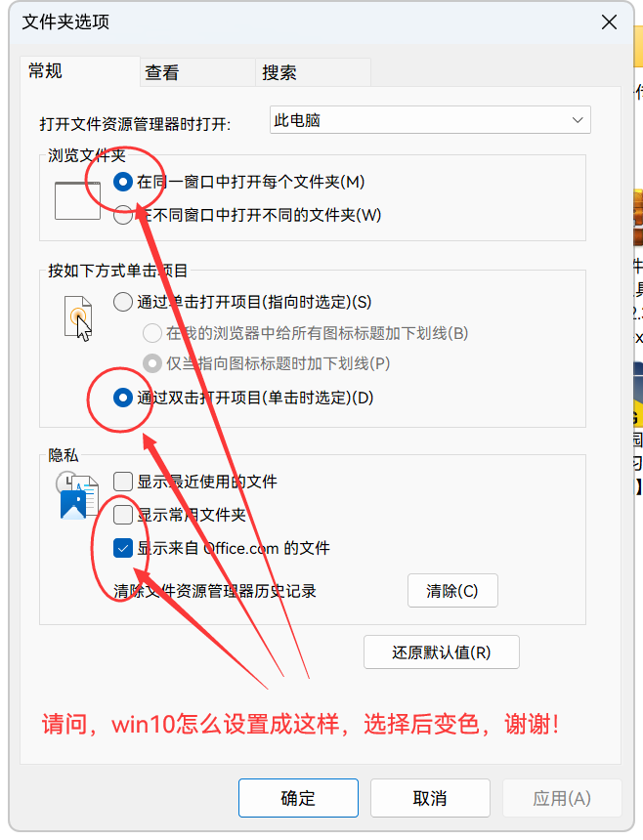
Task: Open the 打开文件资源管理器时打开 combo box
Action: (x=430, y=120)
